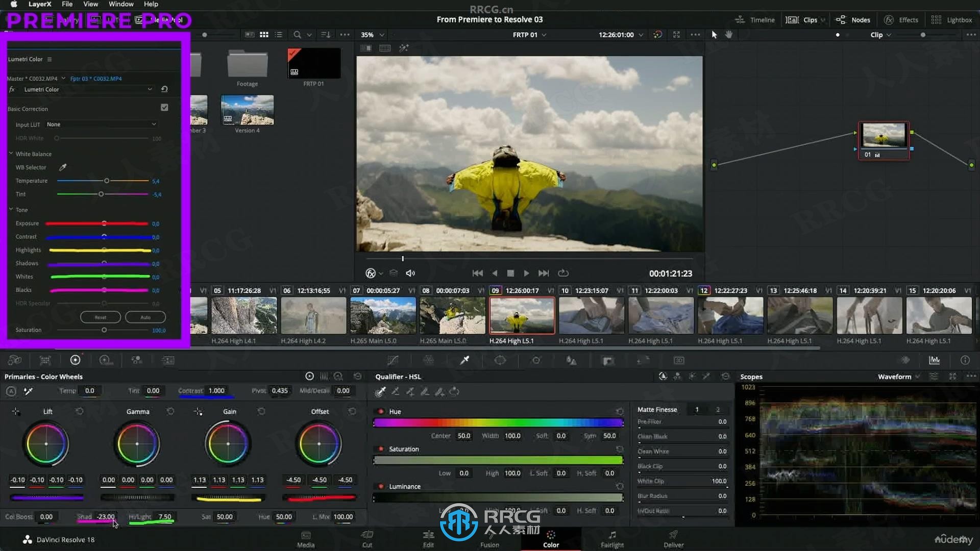Stop viewer playback
980x551 pixels.
click(510, 273)
